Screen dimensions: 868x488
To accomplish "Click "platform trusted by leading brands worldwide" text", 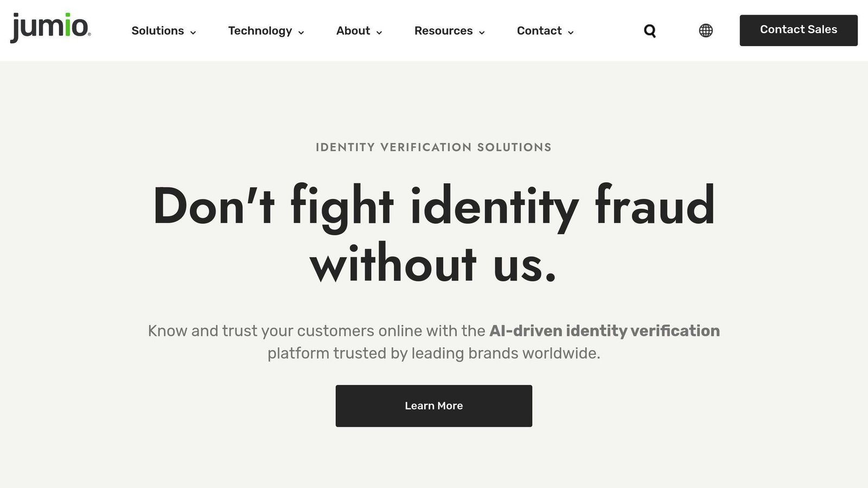I will click(434, 354).
